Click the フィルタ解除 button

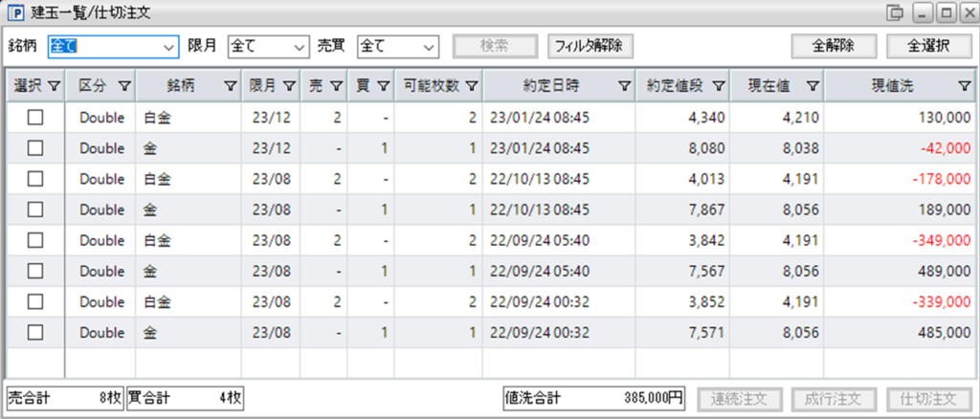(x=590, y=46)
